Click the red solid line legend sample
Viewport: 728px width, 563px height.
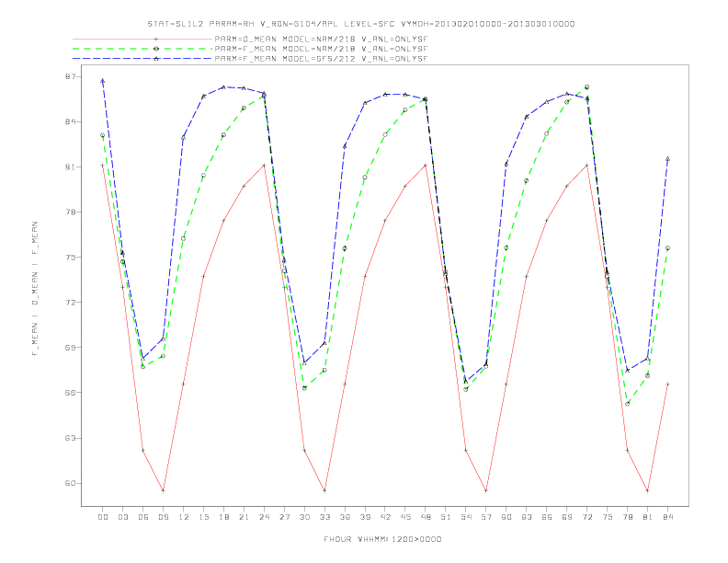142,39
